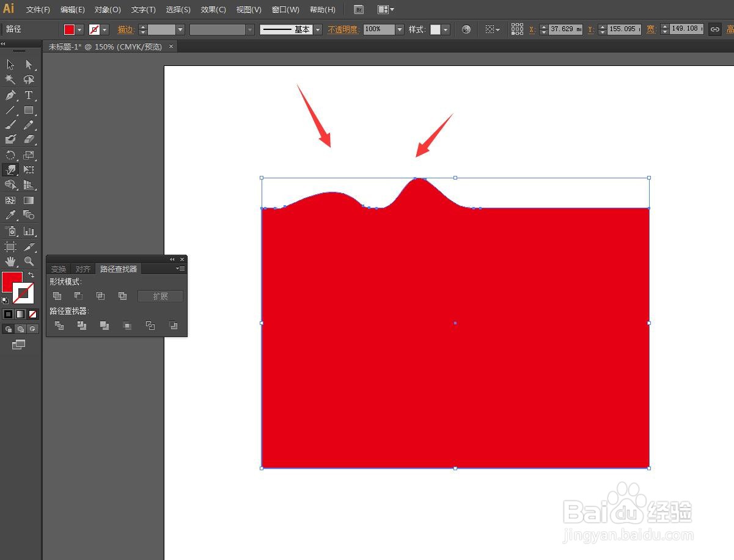This screenshot has height=560, width=734.
Task: Select the Direct Selection tool
Action: [x=29, y=65]
